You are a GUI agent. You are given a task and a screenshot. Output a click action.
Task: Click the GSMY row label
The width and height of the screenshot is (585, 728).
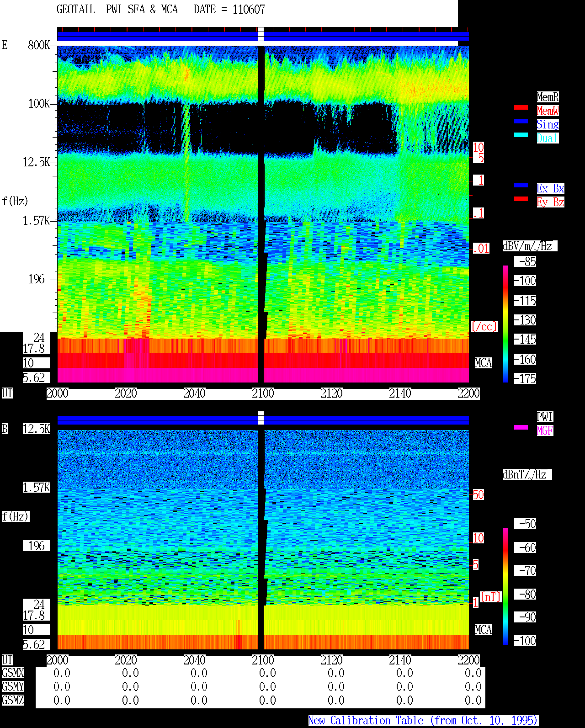13,686
